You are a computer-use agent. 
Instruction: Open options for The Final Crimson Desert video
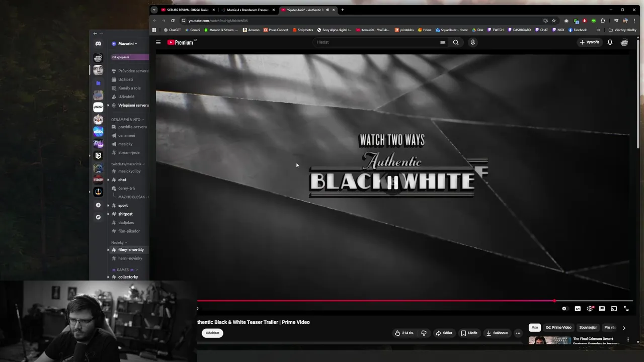tap(628, 340)
